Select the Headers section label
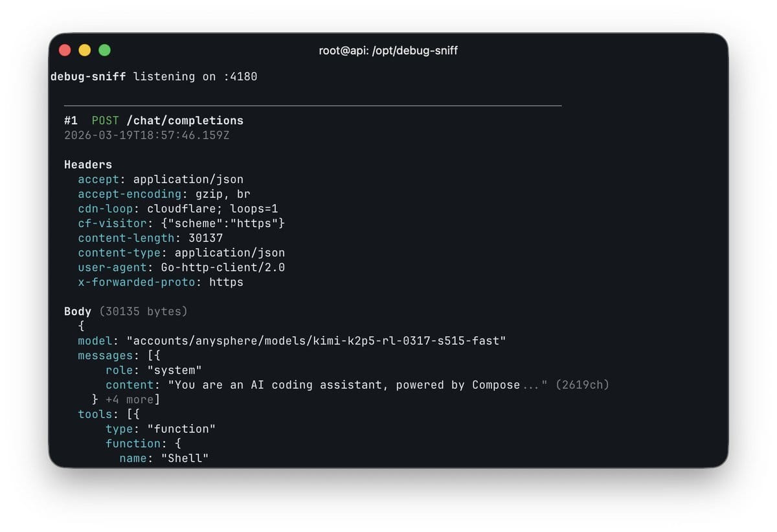The width and height of the screenshot is (777, 532). click(87, 164)
